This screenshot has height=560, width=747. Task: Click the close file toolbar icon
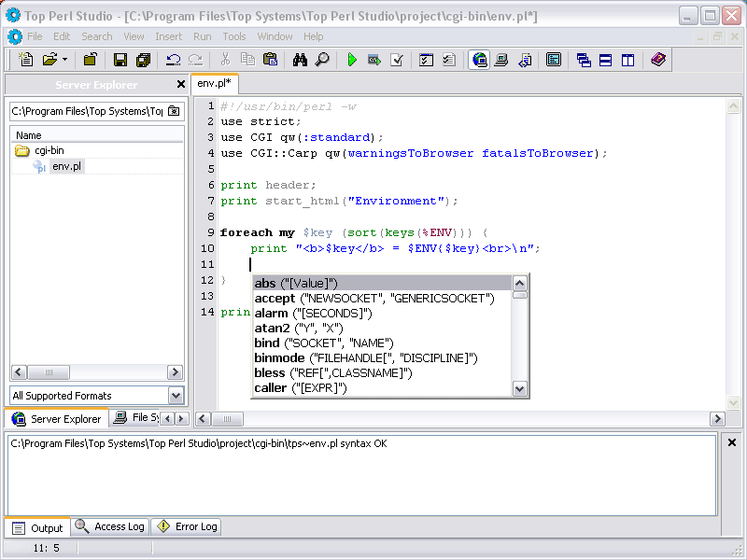90,60
